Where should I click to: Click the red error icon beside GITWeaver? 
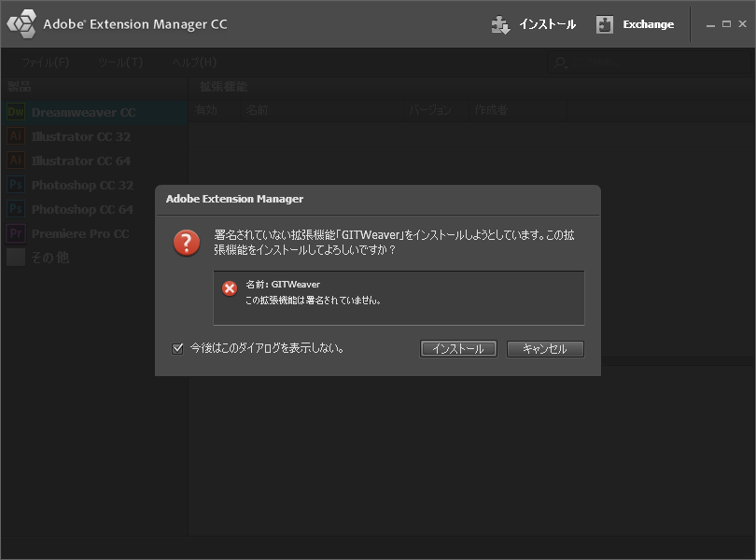click(230, 288)
